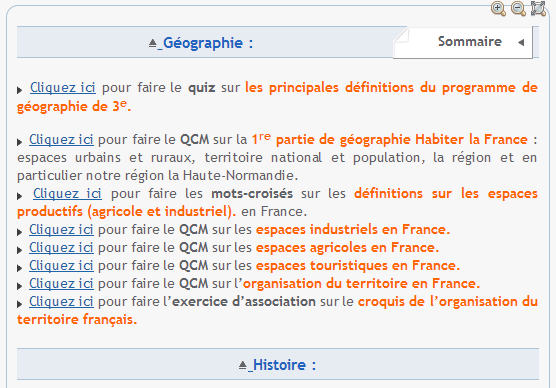Screen dimensions: 556x388
Task: Click the zoom in magnifier icon
Action: coord(498,9)
